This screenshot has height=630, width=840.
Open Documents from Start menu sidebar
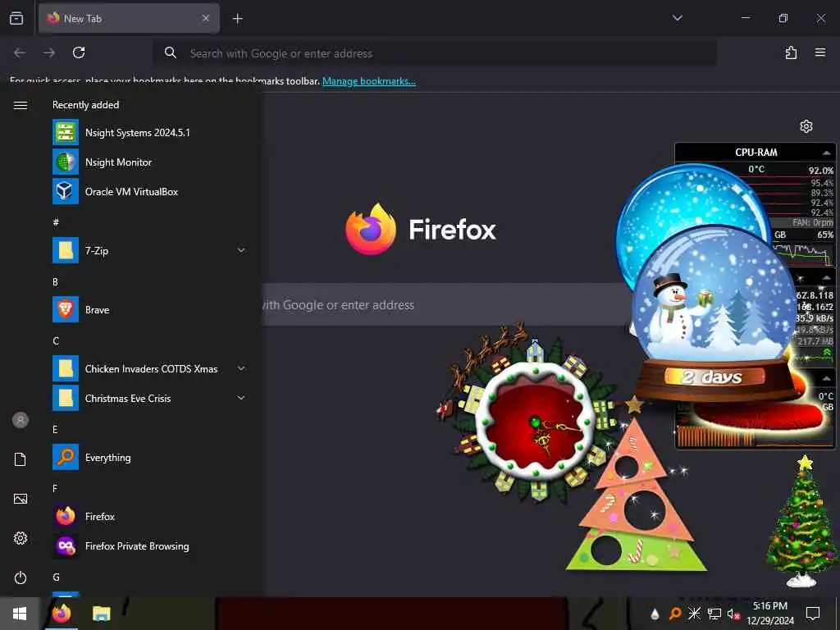pos(21,459)
